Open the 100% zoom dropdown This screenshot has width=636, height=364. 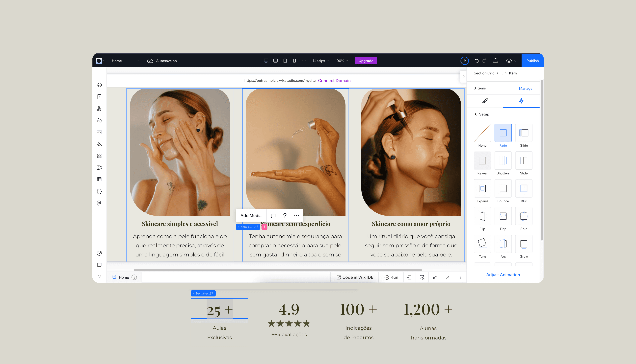[x=341, y=61]
